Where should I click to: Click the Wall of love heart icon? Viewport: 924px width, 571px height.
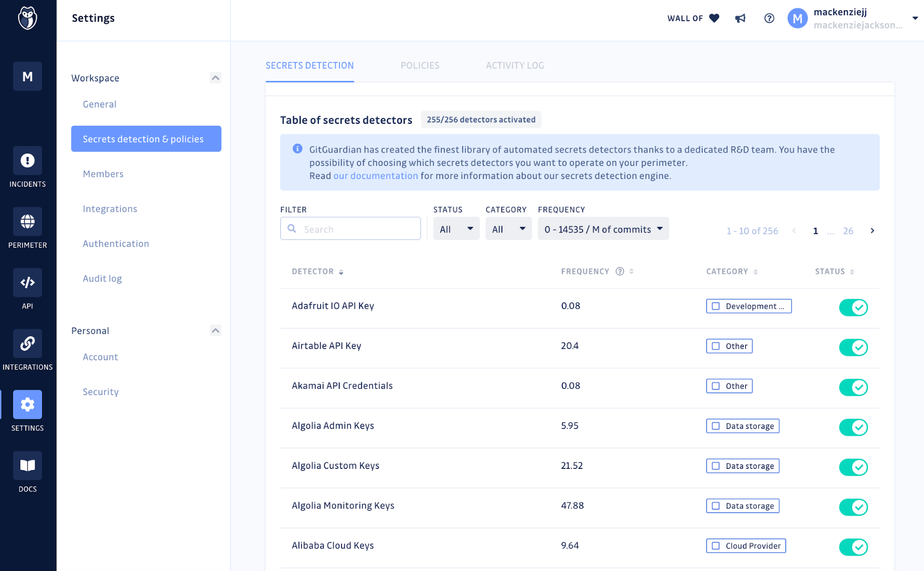pyautogui.click(x=714, y=18)
